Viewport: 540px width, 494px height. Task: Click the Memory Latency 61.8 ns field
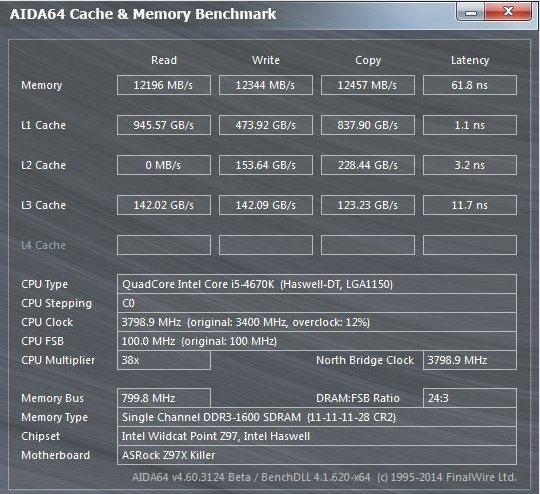pos(470,85)
